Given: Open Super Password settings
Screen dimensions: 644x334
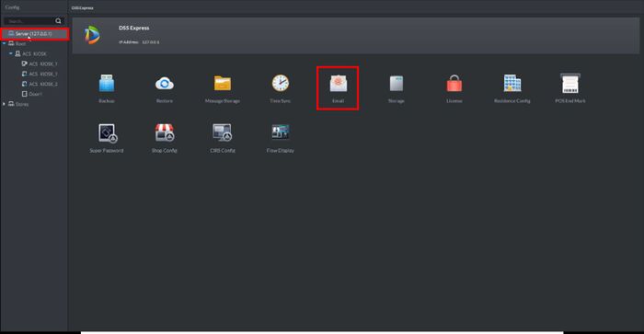Looking at the screenshot, I should click(107, 138).
